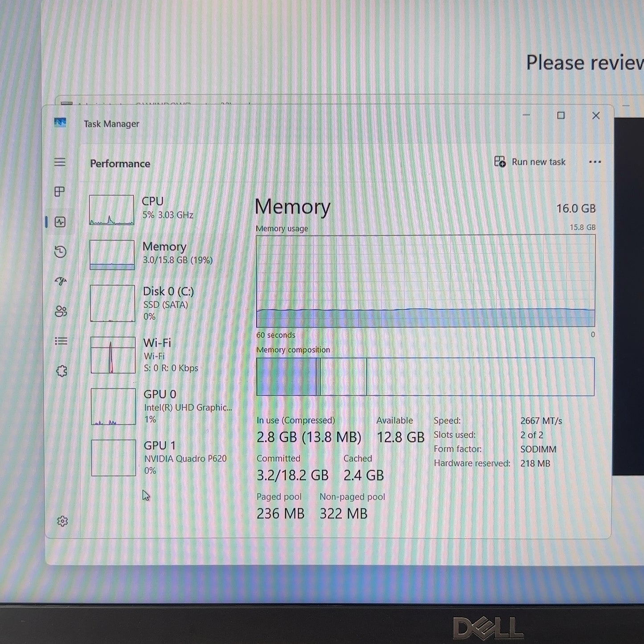Click the Slots used value 2 of 2
Image resolution: width=644 pixels, height=644 pixels.
pyautogui.click(x=532, y=435)
